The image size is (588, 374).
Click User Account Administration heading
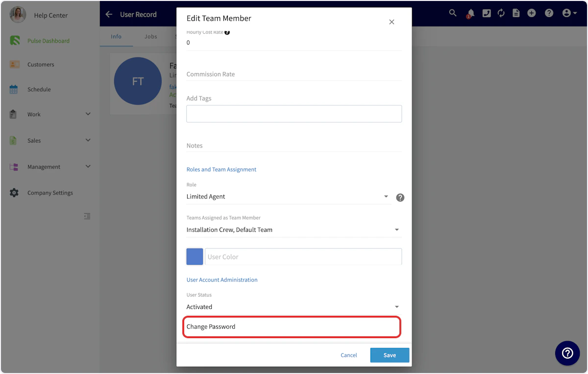click(x=222, y=280)
